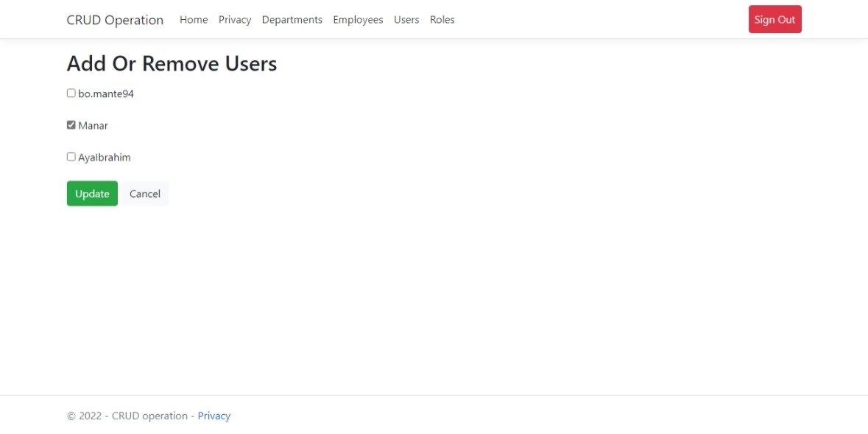This screenshot has height=434, width=868.
Task: Check the bo.mante94 user checkbox
Action: [x=71, y=92]
